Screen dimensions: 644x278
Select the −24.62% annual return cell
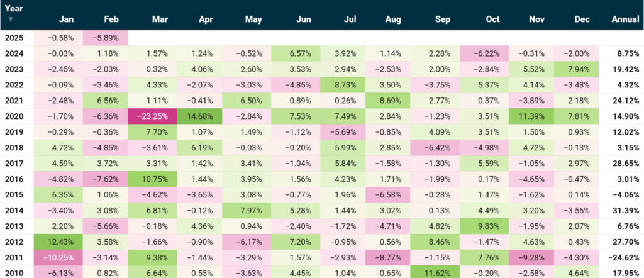623,257
